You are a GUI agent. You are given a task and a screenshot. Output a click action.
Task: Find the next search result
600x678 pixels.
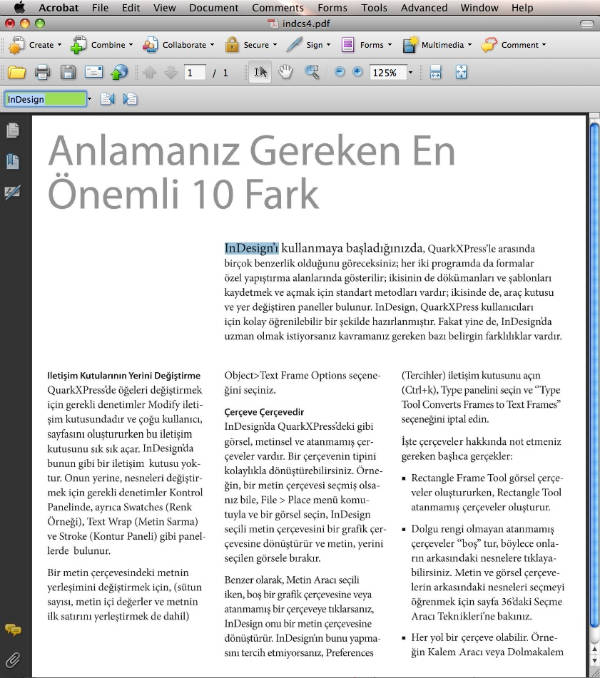point(129,99)
